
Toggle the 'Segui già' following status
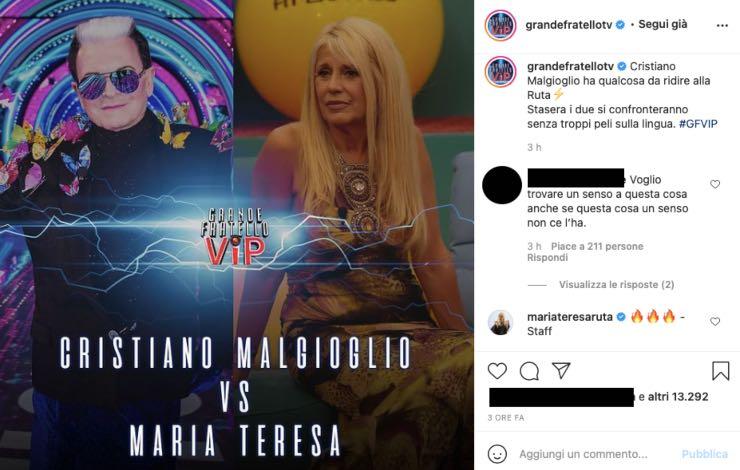(663, 25)
